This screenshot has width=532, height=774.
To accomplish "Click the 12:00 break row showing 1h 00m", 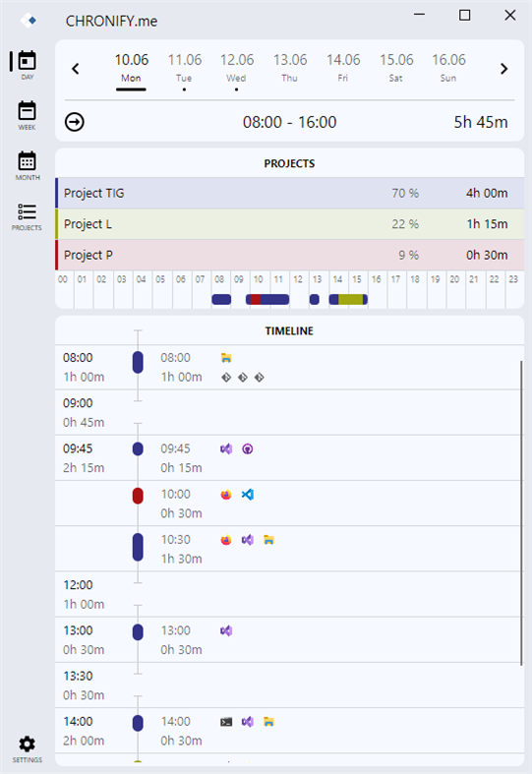I will coord(290,594).
